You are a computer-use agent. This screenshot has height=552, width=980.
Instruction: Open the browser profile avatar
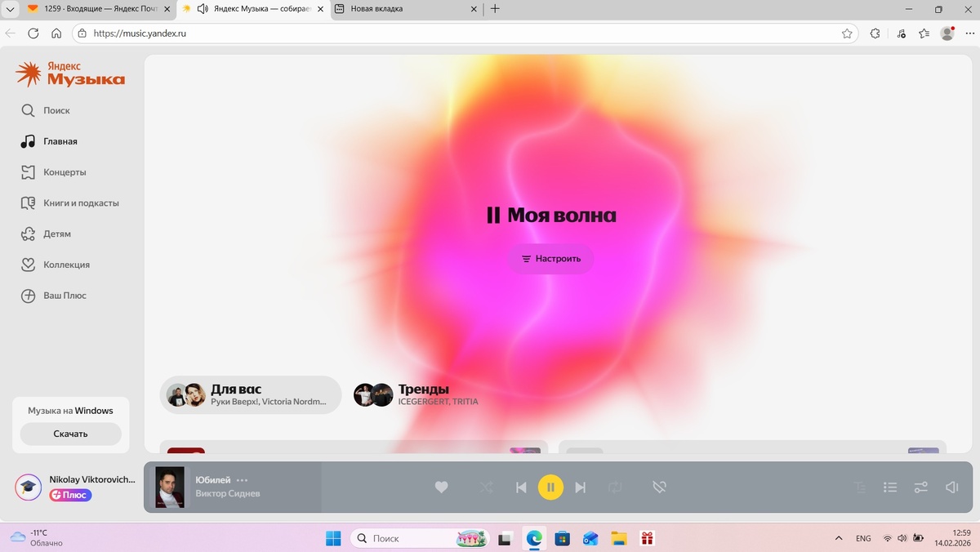pyautogui.click(x=947, y=33)
